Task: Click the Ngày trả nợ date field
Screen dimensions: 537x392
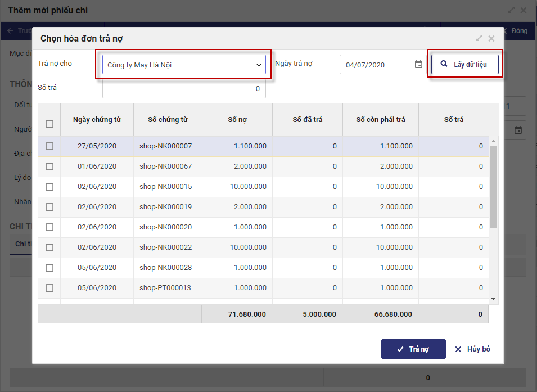Action: pyautogui.click(x=378, y=65)
